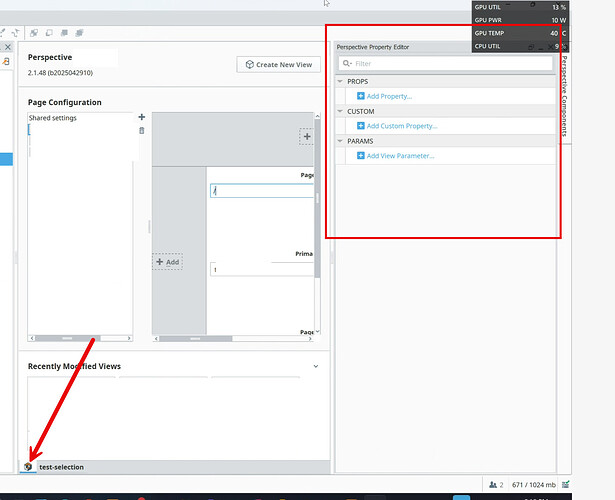Click the outlined overlapping-squares toolbar icon
This screenshot has width=615, height=500.
[49, 33]
